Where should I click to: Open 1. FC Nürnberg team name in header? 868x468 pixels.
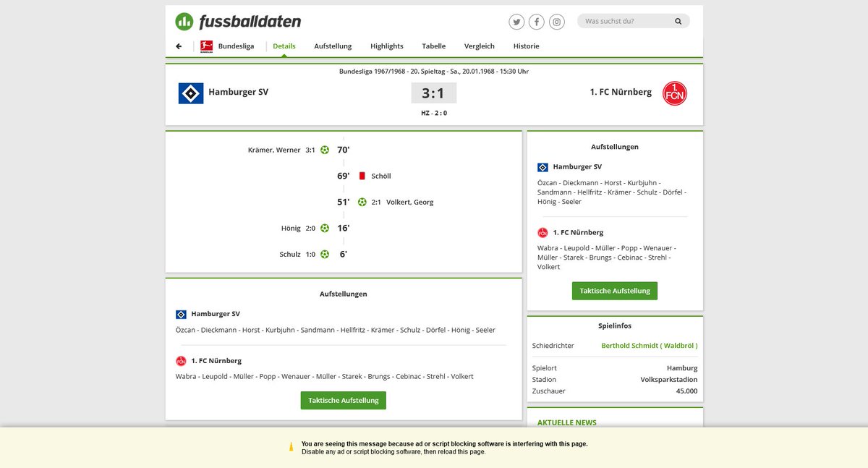[x=621, y=92]
